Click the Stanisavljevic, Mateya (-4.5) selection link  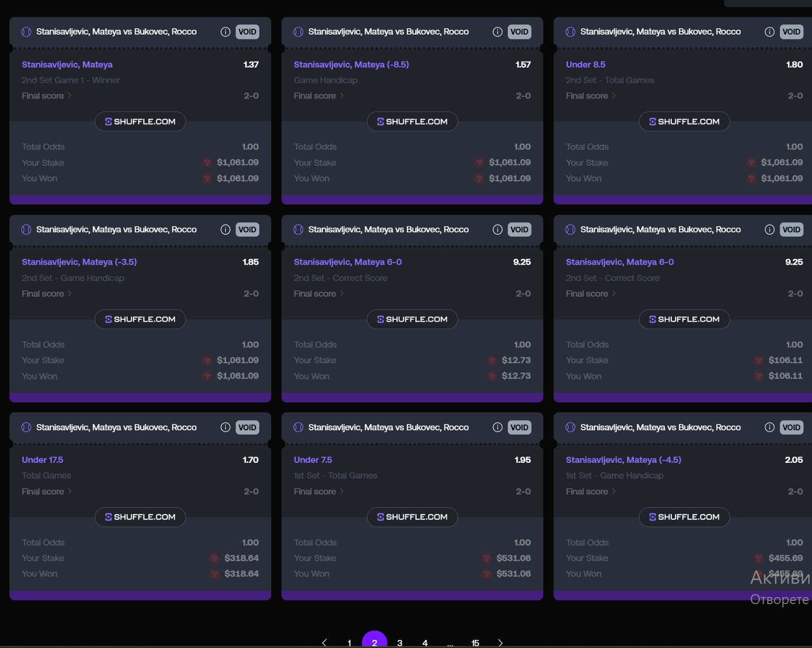pyautogui.click(x=623, y=460)
